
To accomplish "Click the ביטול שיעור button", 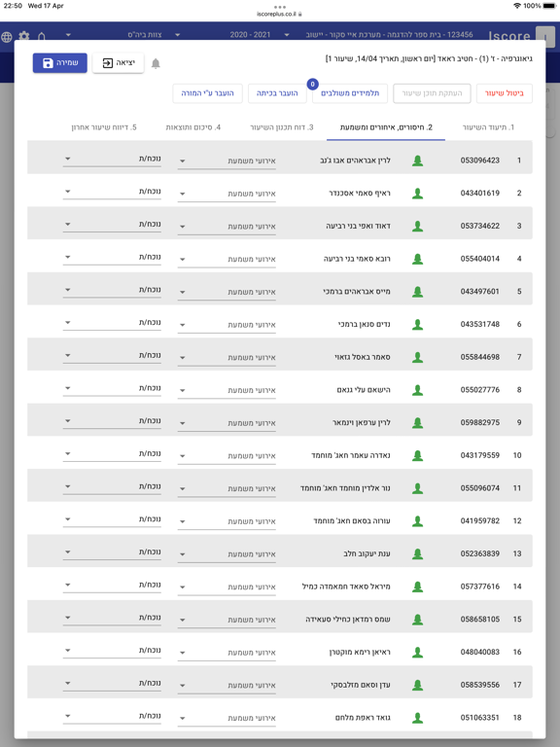I will coord(505,93).
